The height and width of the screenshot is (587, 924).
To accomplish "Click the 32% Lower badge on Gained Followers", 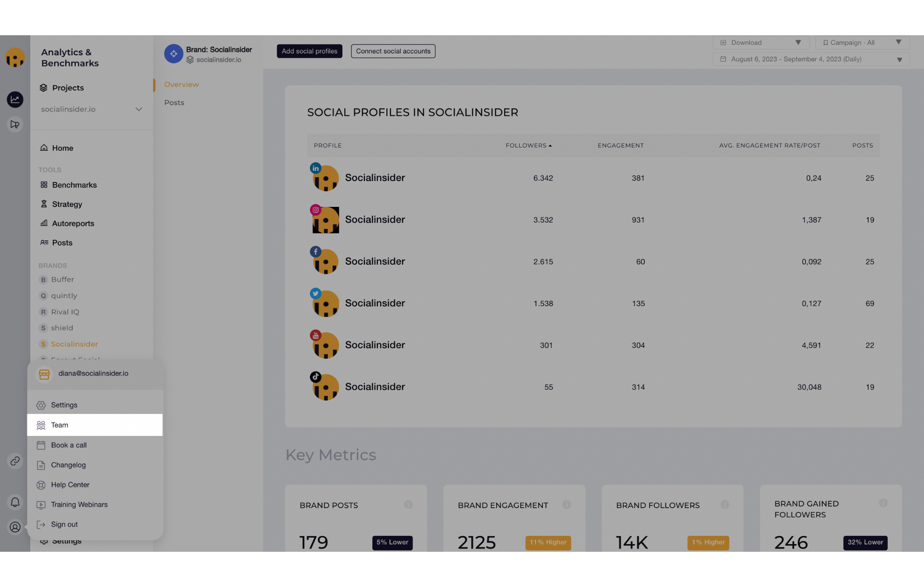I will (x=865, y=542).
